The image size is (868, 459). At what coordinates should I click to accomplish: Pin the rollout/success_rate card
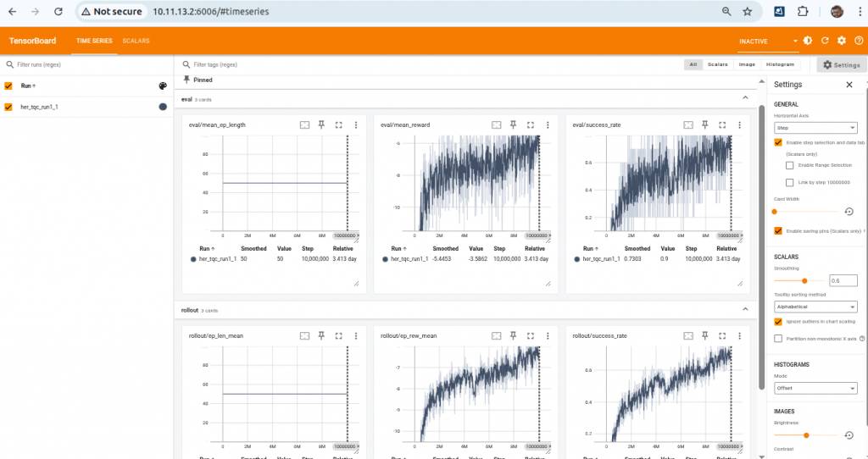704,335
